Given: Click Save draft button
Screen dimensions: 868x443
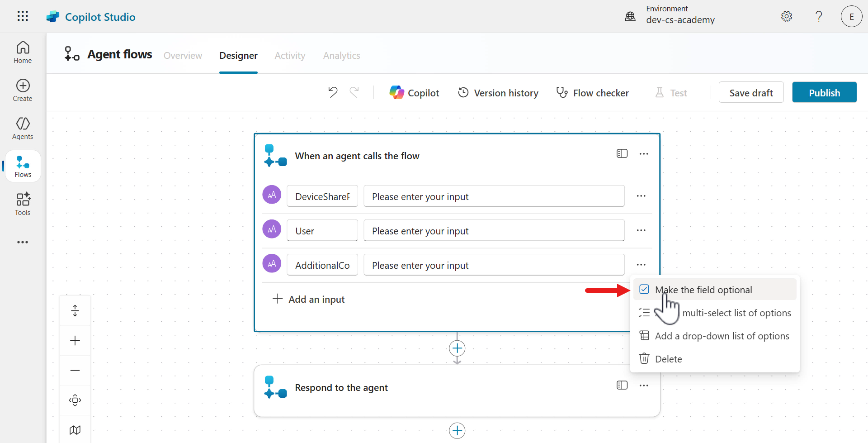Looking at the screenshot, I should coord(751,92).
